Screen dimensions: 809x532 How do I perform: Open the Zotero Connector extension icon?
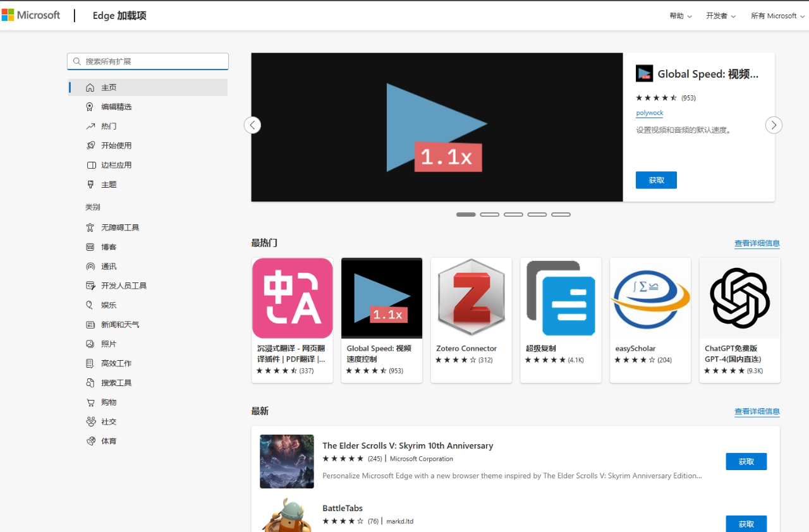click(471, 298)
